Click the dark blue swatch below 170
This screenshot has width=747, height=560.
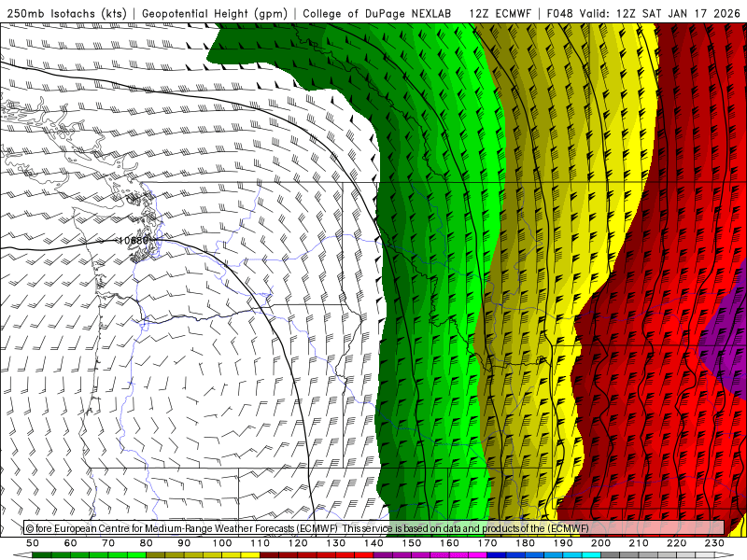(x=497, y=555)
